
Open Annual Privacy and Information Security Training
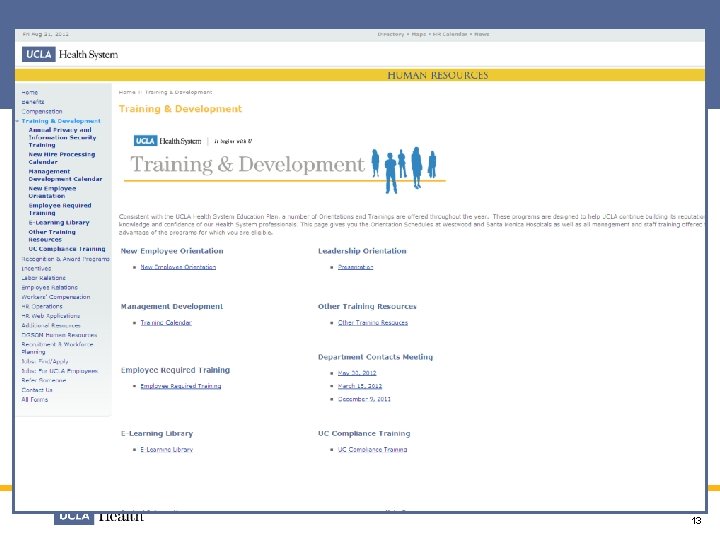[62, 137]
